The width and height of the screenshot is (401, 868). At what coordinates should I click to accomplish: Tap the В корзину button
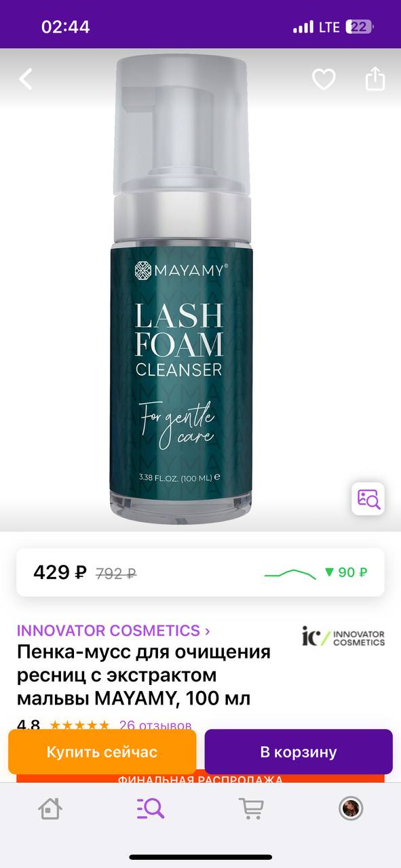(x=299, y=752)
